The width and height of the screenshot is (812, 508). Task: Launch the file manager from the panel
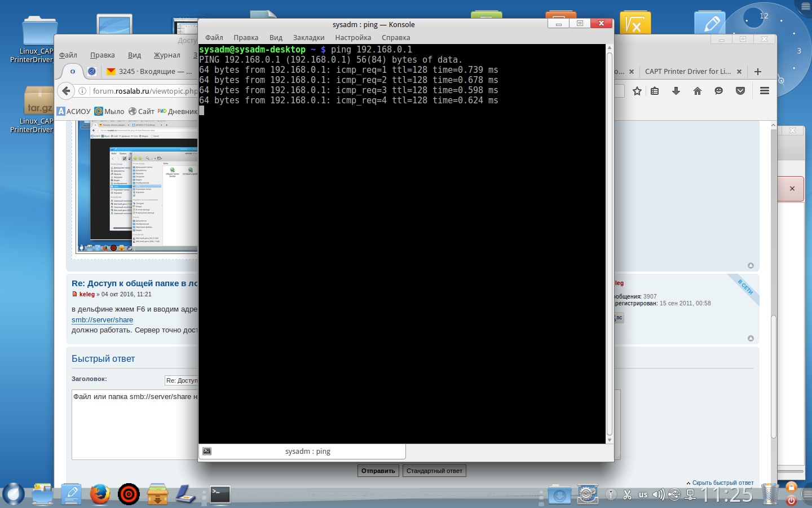click(x=43, y=494)
